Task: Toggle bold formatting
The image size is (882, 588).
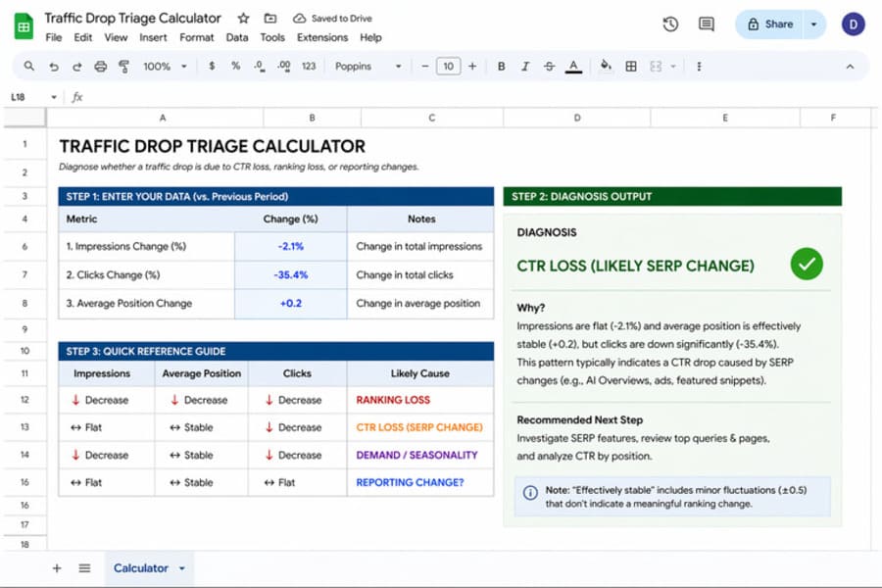Action: (x=501, y=66)
